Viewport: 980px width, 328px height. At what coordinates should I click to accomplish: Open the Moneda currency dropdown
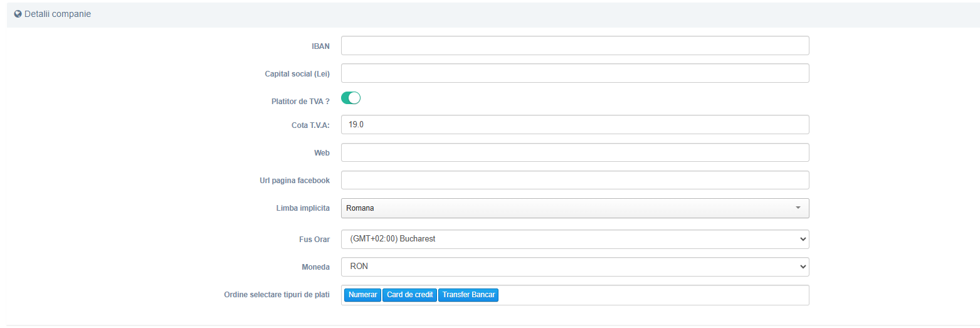point(575,267)
